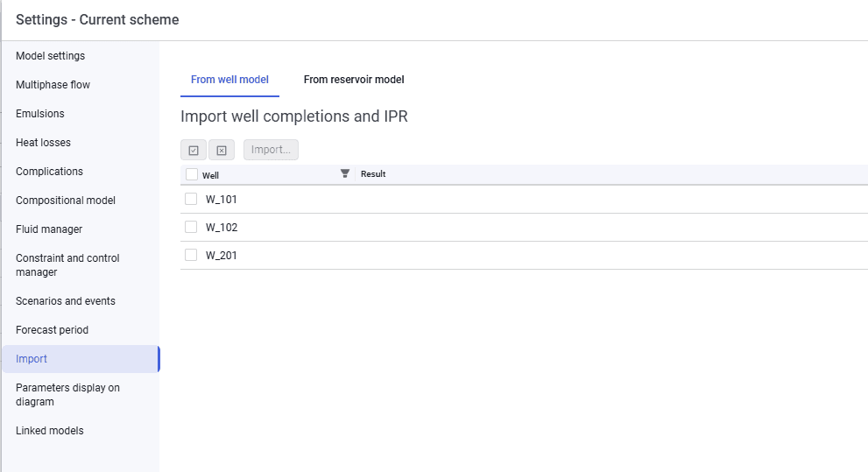
Task: Click the deselect all wells icon
Action: tap(222, 150)
